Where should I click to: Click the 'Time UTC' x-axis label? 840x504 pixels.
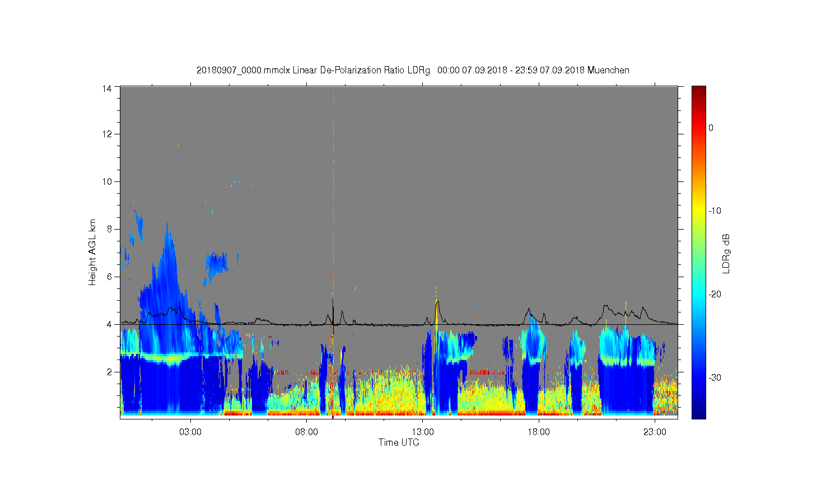click(x=399, y=442)
